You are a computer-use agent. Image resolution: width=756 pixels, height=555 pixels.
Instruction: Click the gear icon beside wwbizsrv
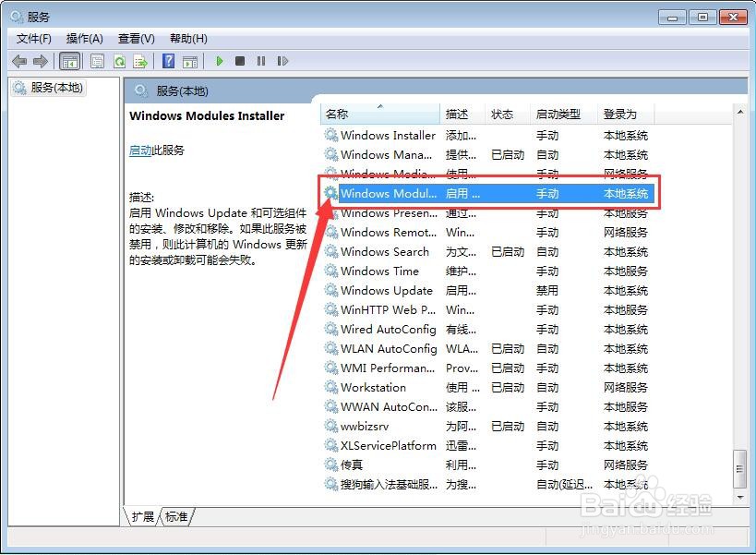(x=330, y=426)
